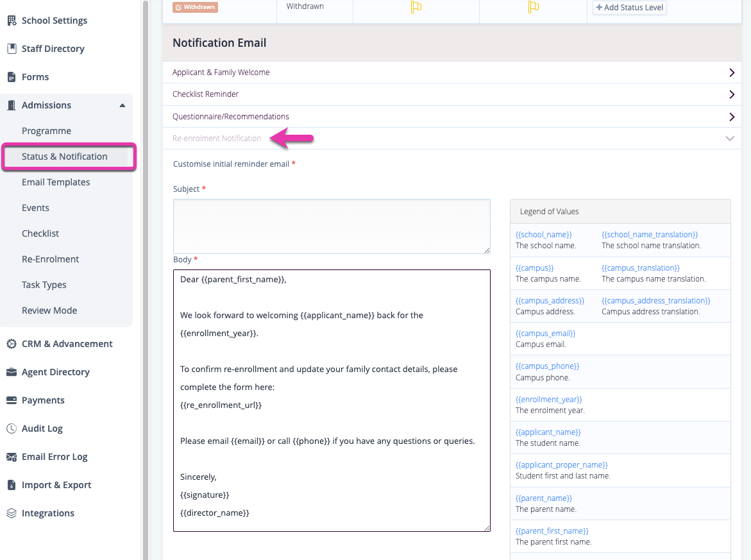
Task: Click inside the Subject text field
Action: click(332, 226)
